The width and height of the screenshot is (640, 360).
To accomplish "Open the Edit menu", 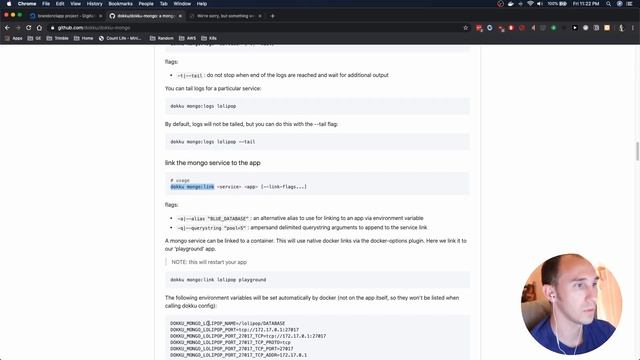I will tap(60, 4).
